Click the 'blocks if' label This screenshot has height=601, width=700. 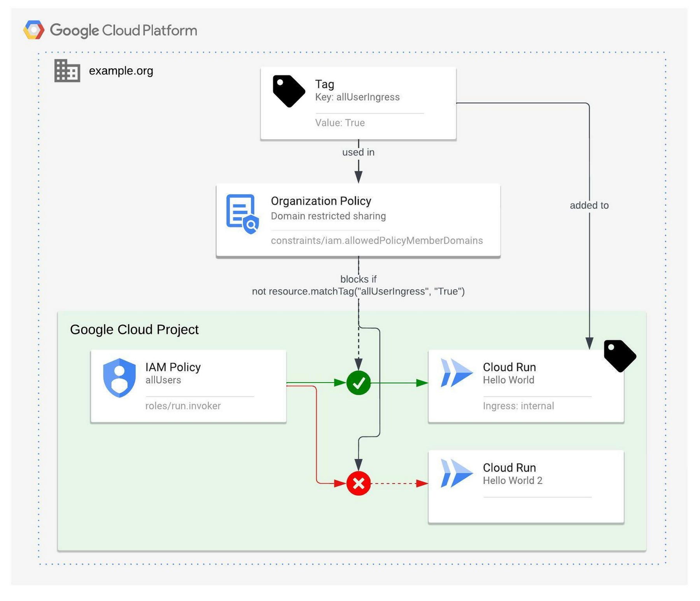coord(358,279)
